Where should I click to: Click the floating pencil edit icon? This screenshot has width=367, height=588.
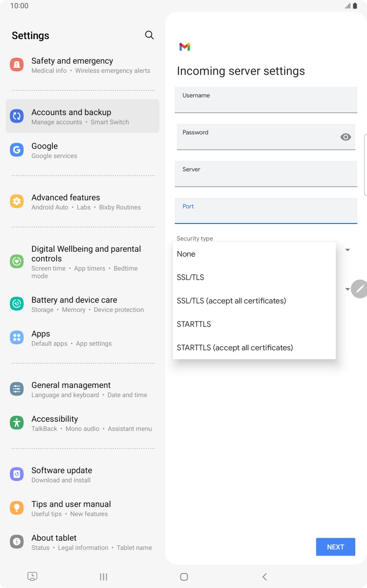coord(359,289)
